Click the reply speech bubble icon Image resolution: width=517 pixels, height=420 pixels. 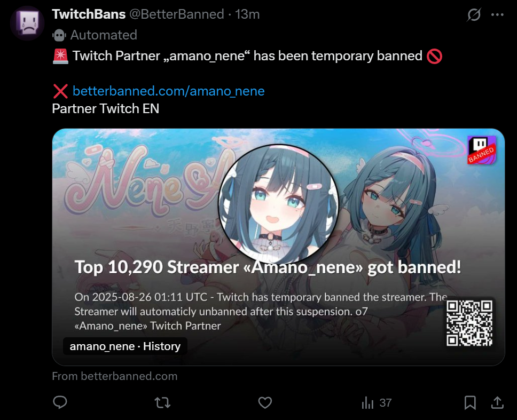pyautogui.click(x=60, y=402)
